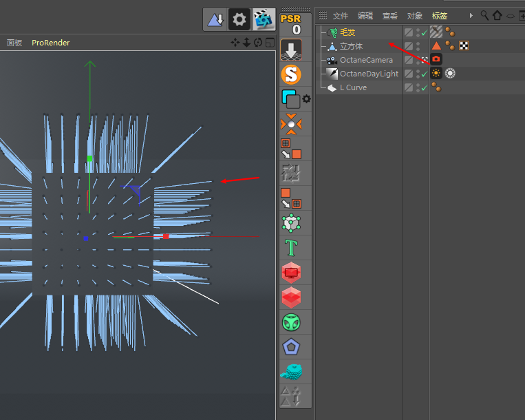The height and width of the screenshot is (420, 525).
Task: Toggle layer square for 毛发
Action: point(409,32)
